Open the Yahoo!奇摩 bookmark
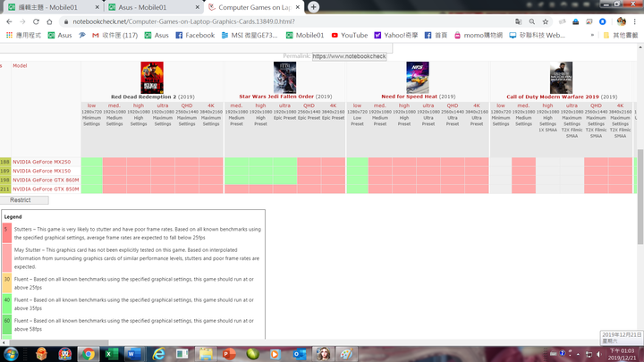The height and width of the screenshot is (362, 644). 396,35
